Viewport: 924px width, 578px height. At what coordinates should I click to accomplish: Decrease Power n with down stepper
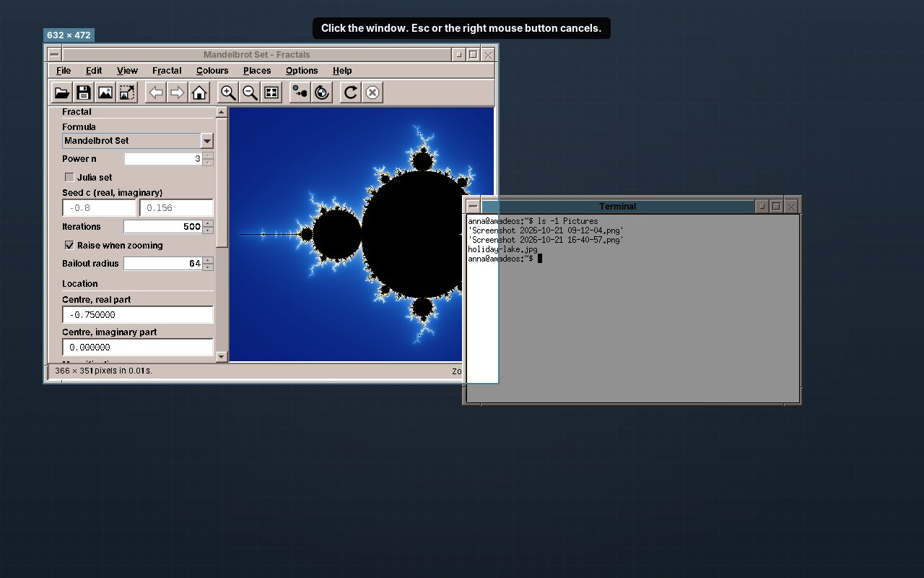tap(208, 162)
